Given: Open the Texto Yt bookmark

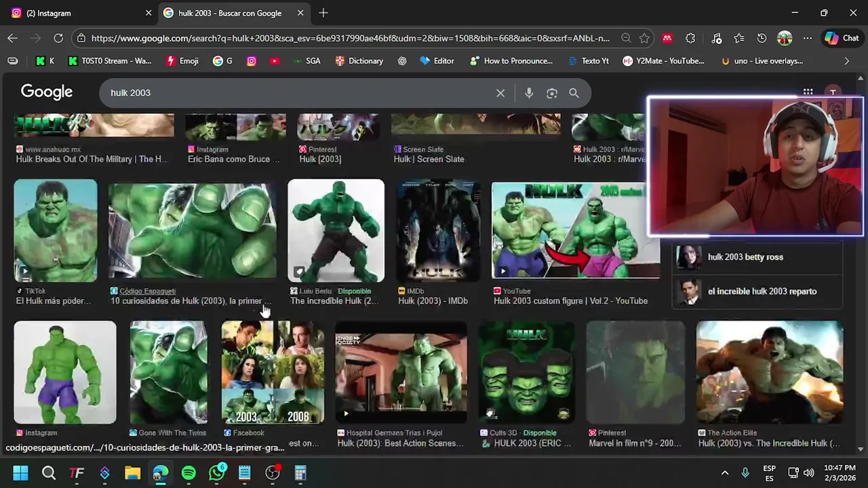Looking at the screenshot, I should coord(588,61).
